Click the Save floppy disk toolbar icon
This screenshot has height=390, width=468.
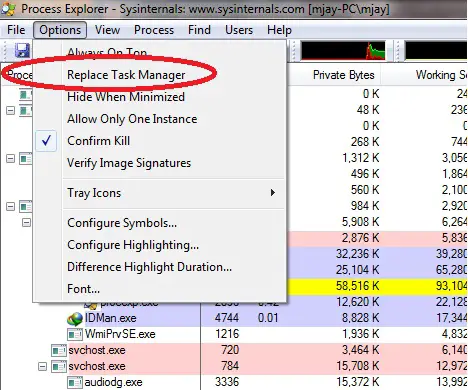22,51
